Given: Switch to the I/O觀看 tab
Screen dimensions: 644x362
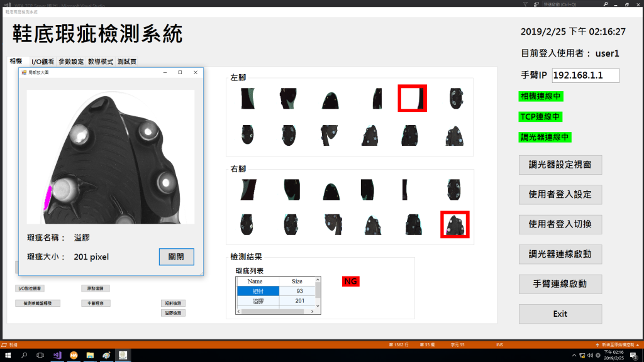Looking at the screenshot, I should (x=43, y=62).
